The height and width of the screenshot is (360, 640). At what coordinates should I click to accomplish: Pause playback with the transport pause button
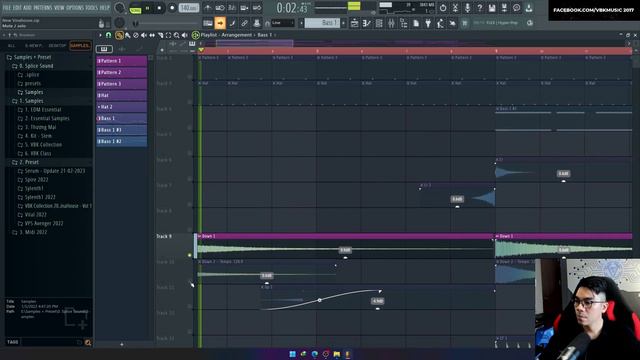(x=147, y=8)
